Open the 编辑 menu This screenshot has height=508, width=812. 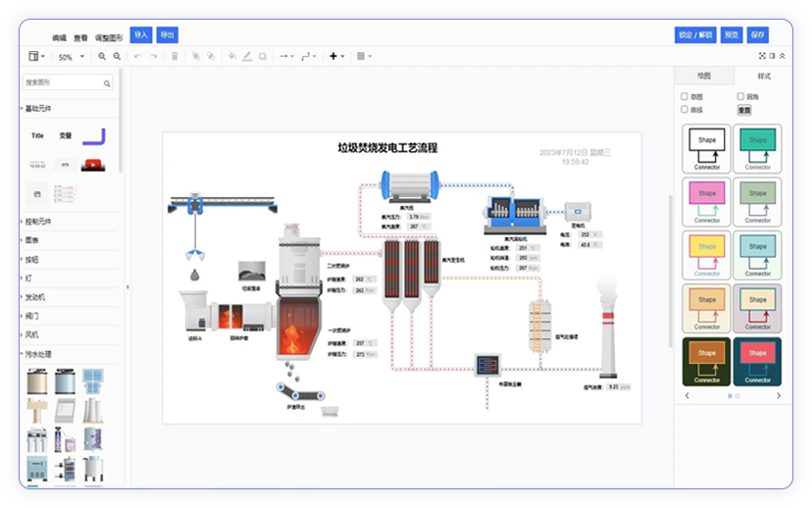click(60, 36)
